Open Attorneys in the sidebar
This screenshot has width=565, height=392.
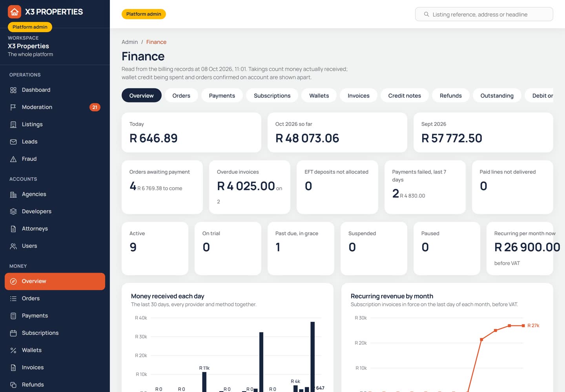click(55, 229)
